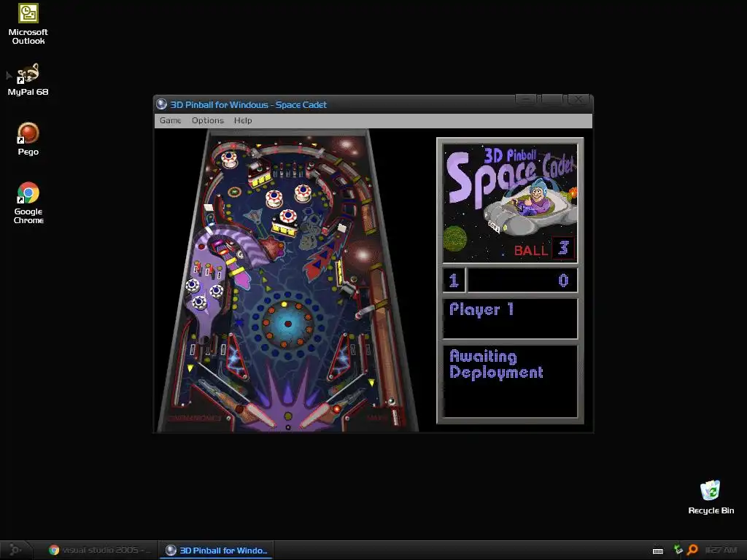Image resolution: width=747 pixels, height=560 pixels.
Task: Click the 3D Pinball taskbar button
Action: [216, 550]
